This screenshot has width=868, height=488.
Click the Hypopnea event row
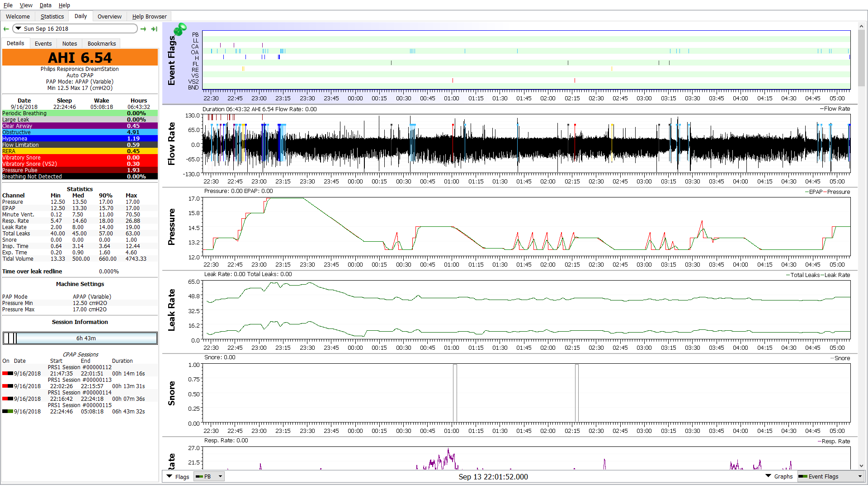80,139
